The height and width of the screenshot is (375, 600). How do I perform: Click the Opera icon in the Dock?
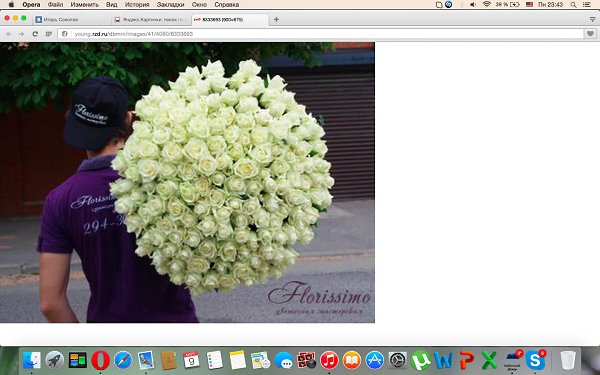click(100, 360)
